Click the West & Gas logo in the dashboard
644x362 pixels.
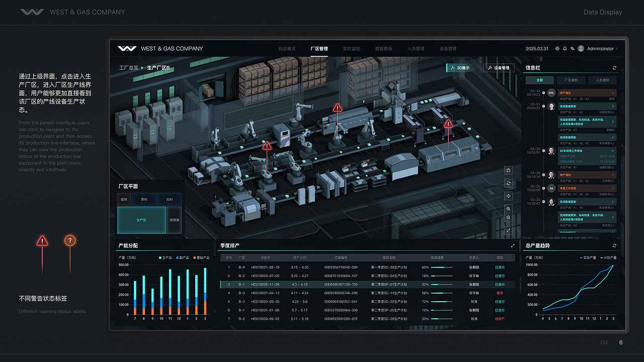point(127,49)
